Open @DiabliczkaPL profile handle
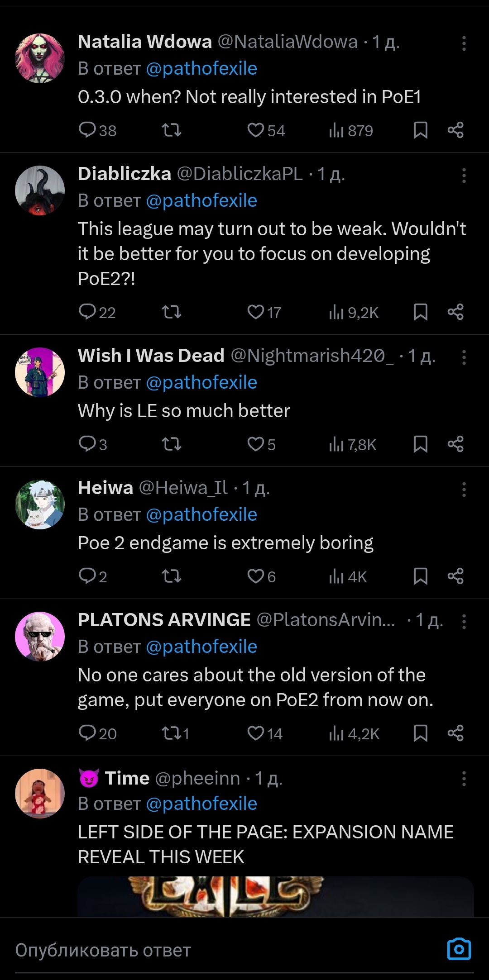 (x=239, y=174)
